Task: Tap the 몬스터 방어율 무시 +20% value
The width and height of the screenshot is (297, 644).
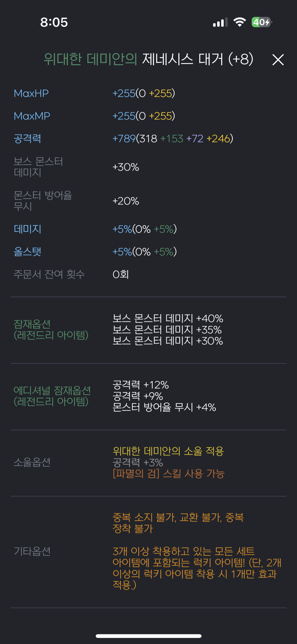Action: (126, 201)
